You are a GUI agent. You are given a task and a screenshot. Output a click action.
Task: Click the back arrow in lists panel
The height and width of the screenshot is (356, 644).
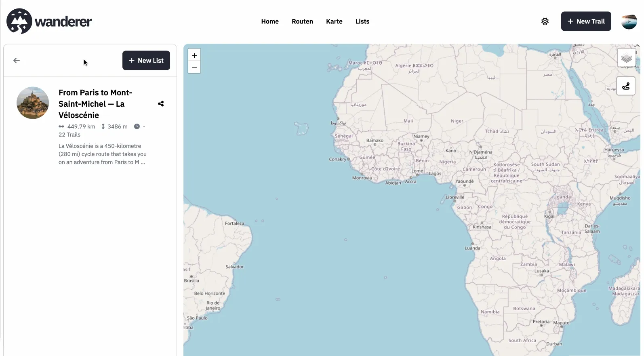(x=17, y=61)
